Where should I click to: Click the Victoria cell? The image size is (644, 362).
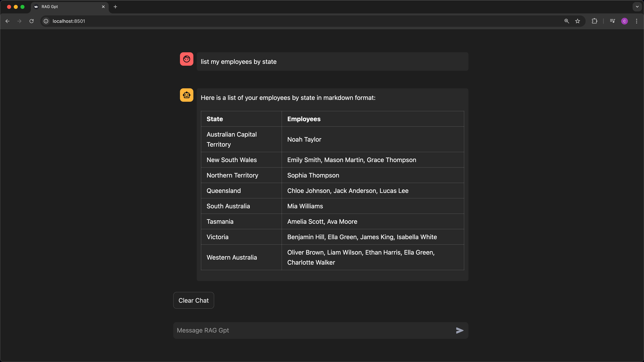(x=241, y=237)
